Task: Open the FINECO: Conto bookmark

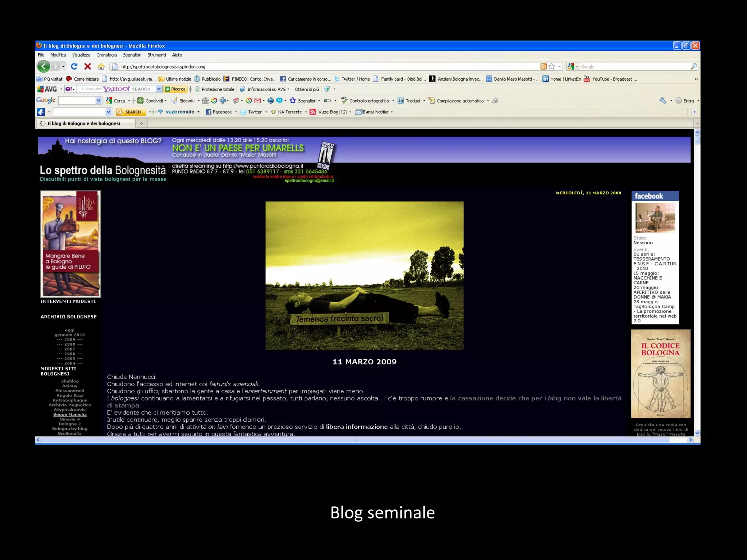Action: 250,79
